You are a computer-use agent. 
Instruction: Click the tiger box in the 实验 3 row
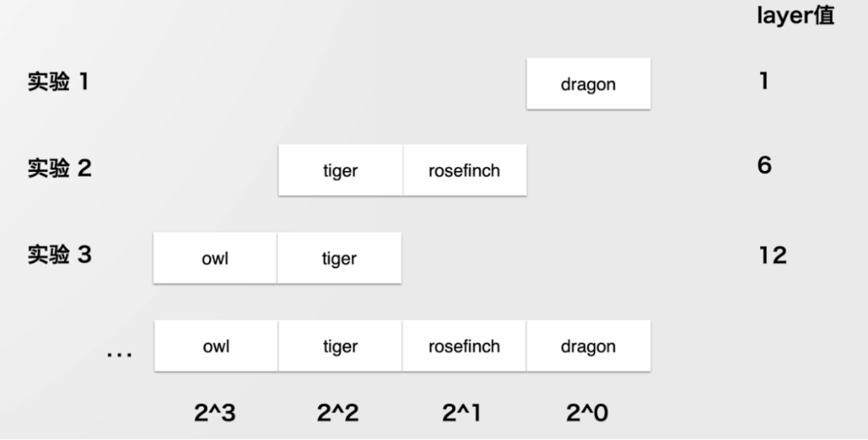(x=339, y=259)
